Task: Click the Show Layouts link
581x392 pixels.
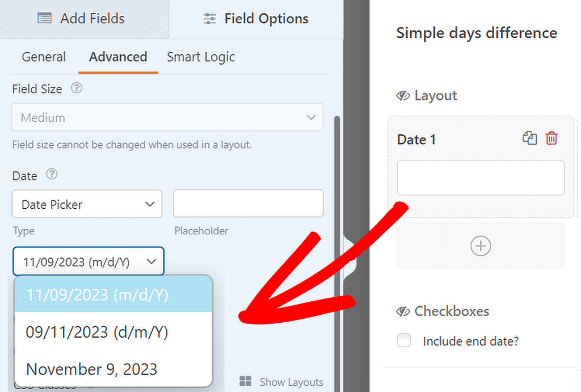Action: pyautogui.click(x=290, y=381)
